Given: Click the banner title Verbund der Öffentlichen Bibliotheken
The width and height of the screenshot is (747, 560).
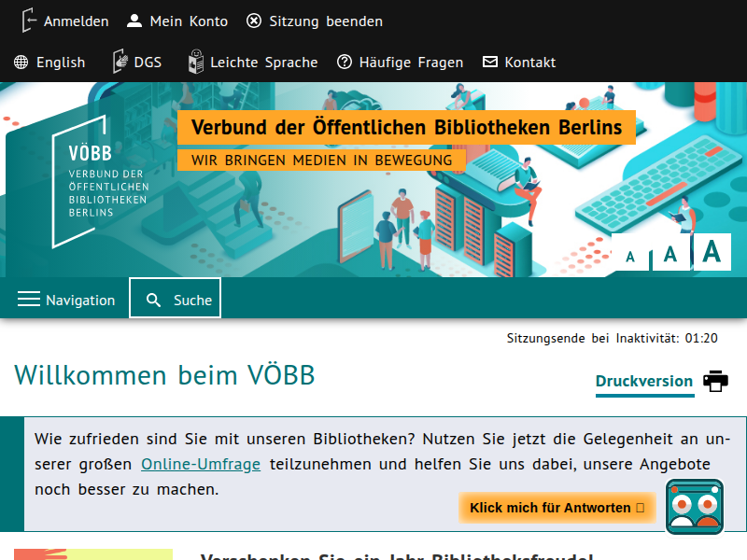Looking at the screenshot, I should (406, 128).
